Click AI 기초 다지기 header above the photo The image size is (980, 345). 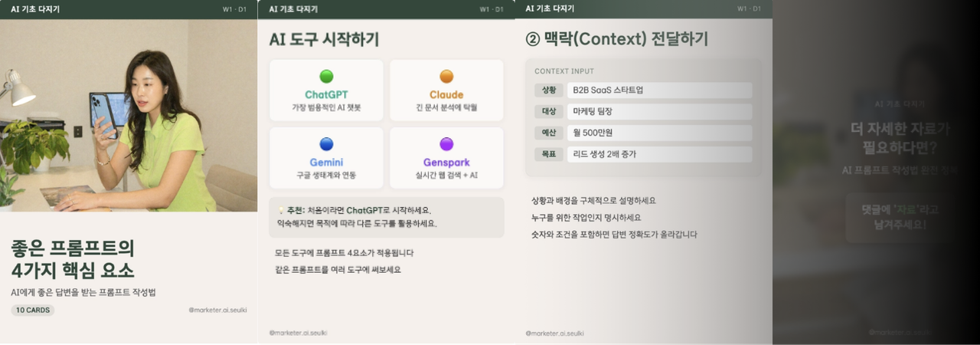click(35, 9)
